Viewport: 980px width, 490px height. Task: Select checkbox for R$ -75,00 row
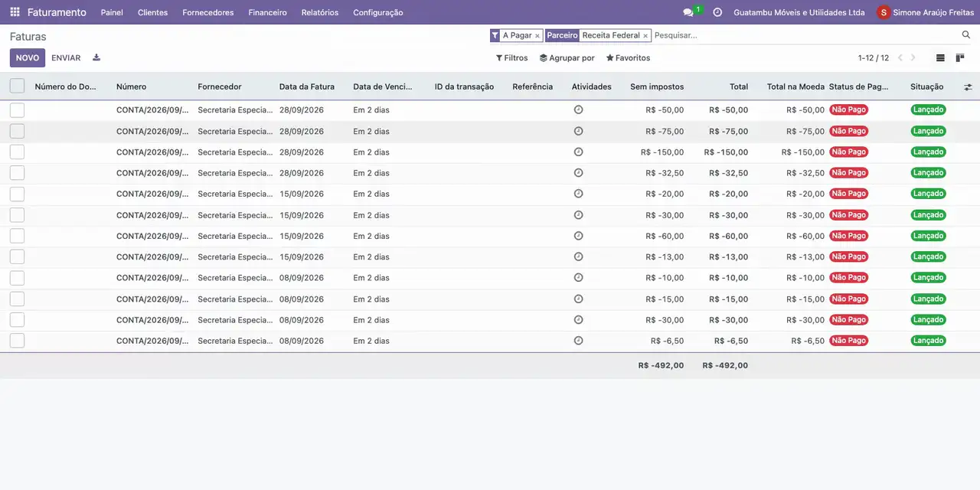tap(17, 131)
